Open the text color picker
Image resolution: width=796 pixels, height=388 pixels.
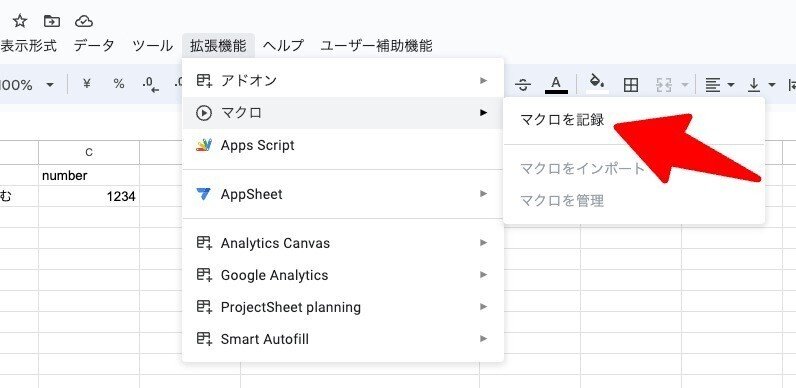(556, 84)
